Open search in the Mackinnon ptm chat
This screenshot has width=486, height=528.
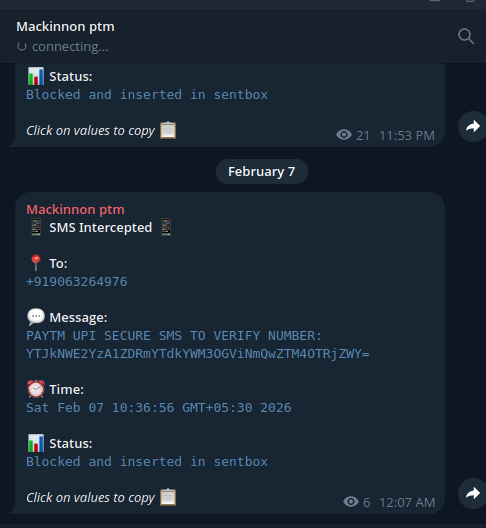(466, 36)
